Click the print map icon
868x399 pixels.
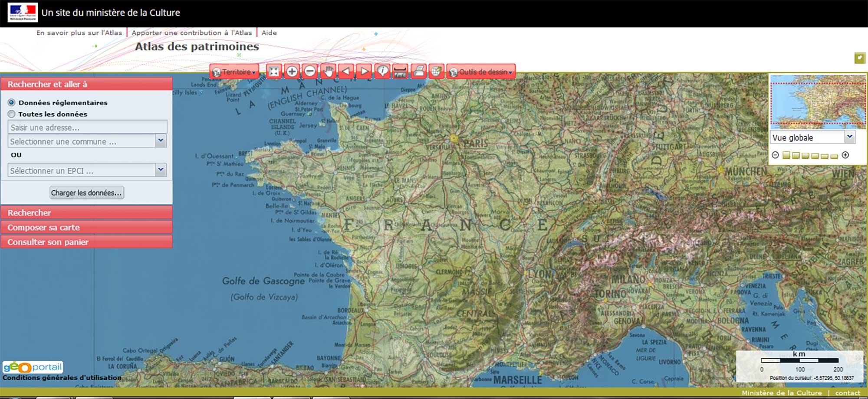419,72
